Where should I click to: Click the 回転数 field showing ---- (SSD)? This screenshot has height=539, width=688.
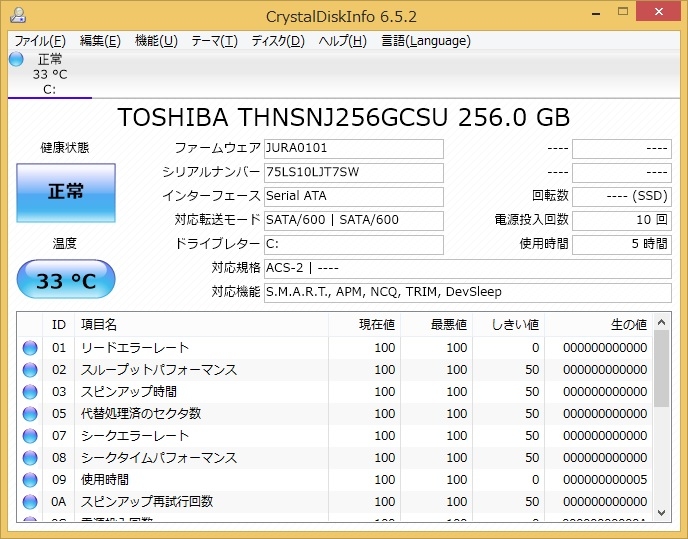(622, 197)
